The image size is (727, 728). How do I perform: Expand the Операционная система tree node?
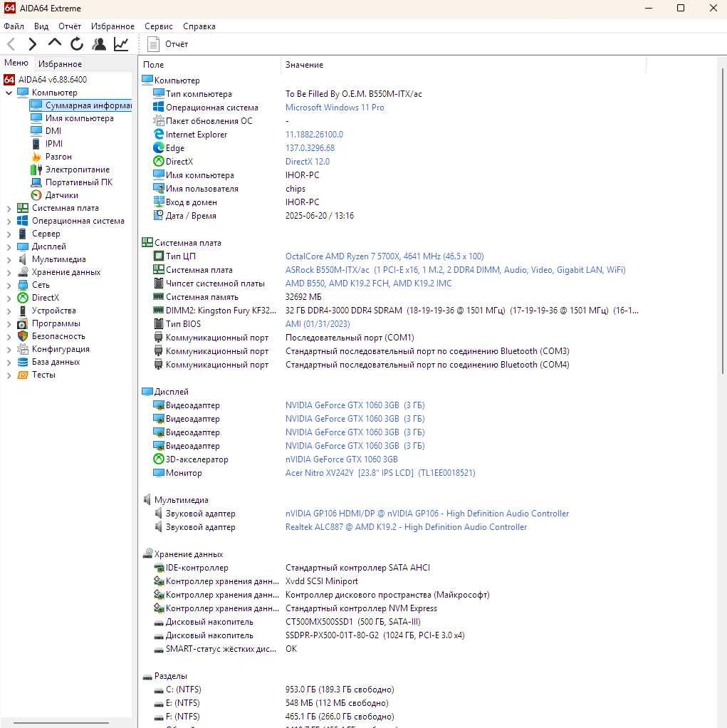pos(9,222)
